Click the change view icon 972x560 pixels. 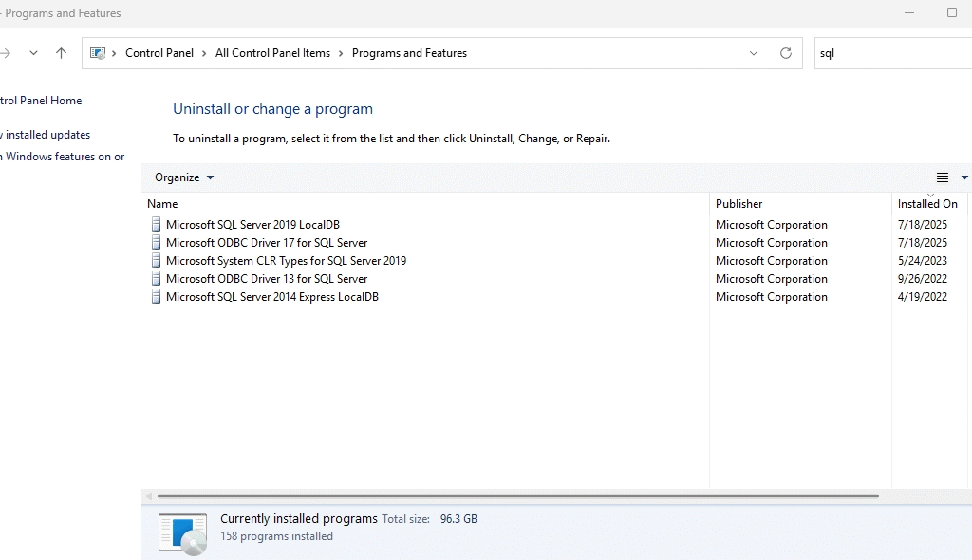point(943,177)
